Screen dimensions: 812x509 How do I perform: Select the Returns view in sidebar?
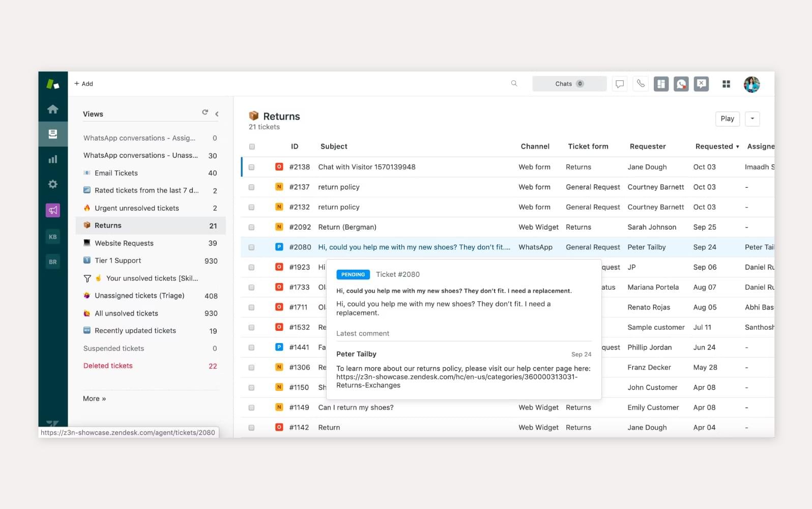pos(151,225)
